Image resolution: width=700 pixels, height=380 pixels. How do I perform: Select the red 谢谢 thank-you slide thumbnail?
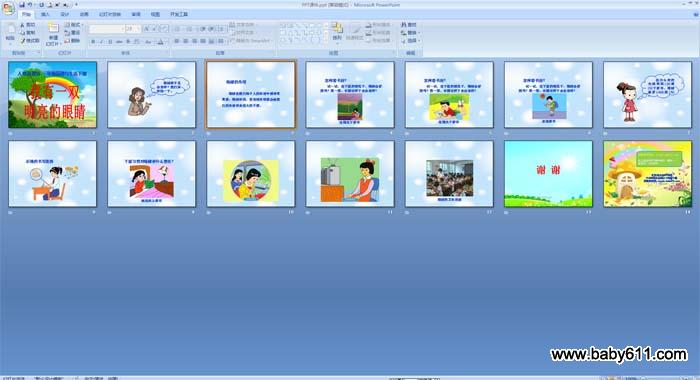point(548,174)
